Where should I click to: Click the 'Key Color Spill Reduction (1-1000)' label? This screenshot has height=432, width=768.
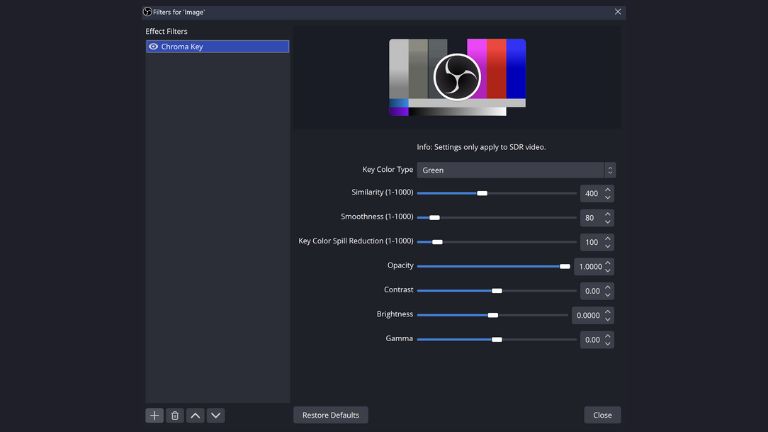pyautogui.click(x=356, y=241)
